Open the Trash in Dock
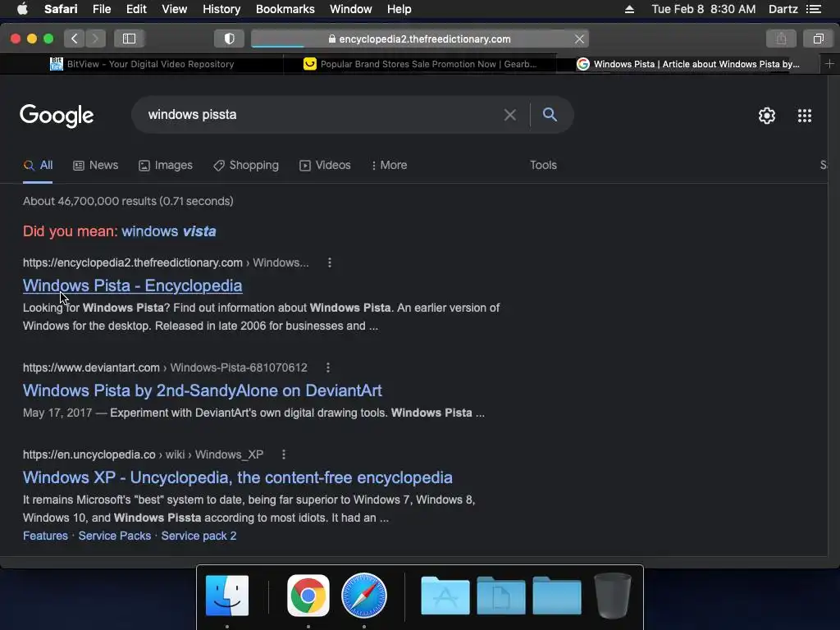The width and height of the screenshot is (840, 630). (x=612, y=596)
